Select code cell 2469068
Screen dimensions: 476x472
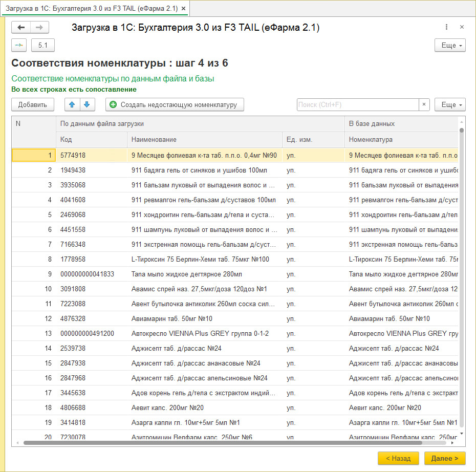coord(92,215)
